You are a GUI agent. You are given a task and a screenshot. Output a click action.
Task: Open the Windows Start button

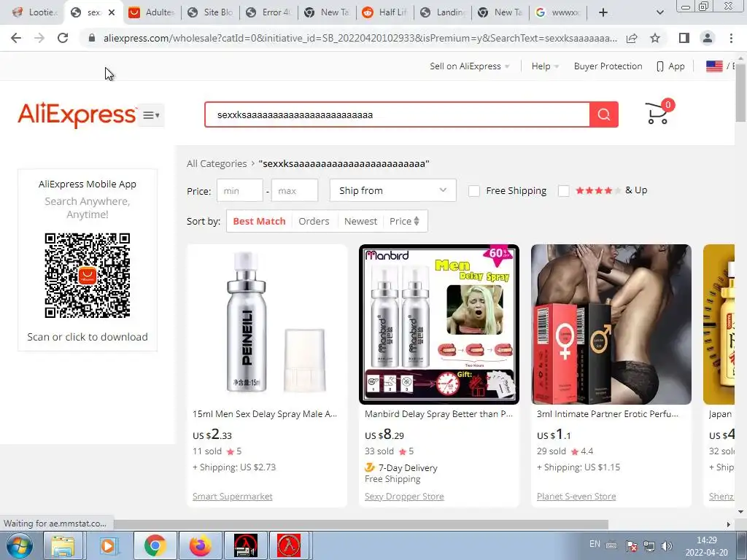coord(20,545)
